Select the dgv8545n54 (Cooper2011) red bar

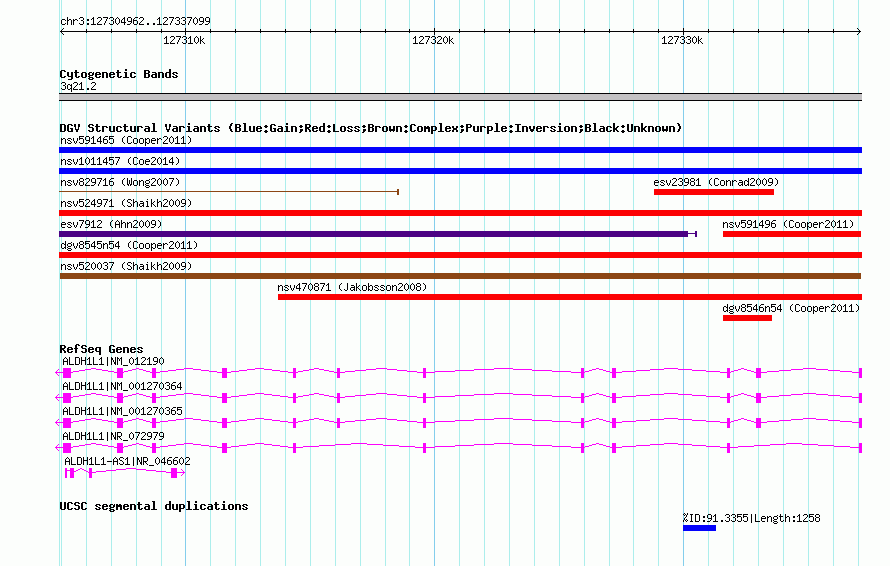[x=460, y=255]
